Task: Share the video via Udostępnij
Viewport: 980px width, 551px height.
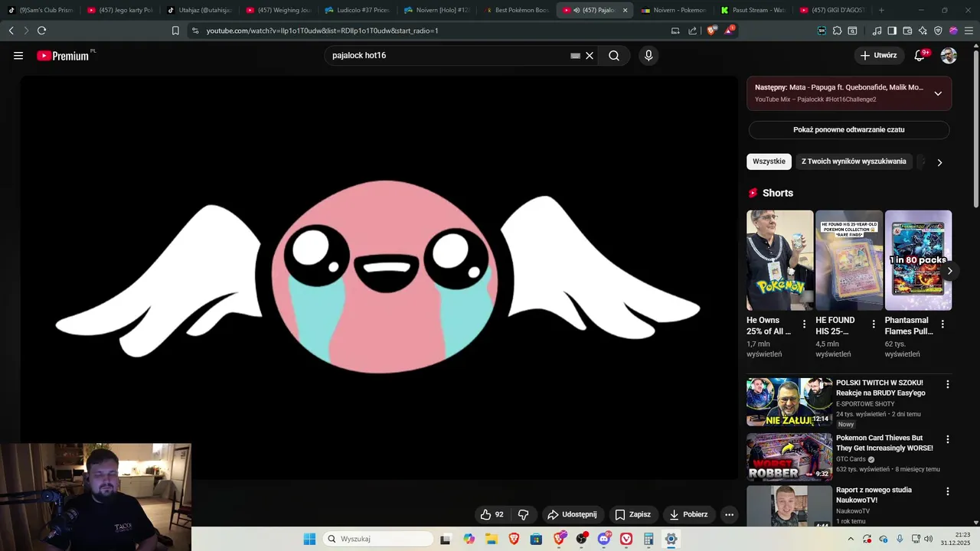Action: click(572, 514)
